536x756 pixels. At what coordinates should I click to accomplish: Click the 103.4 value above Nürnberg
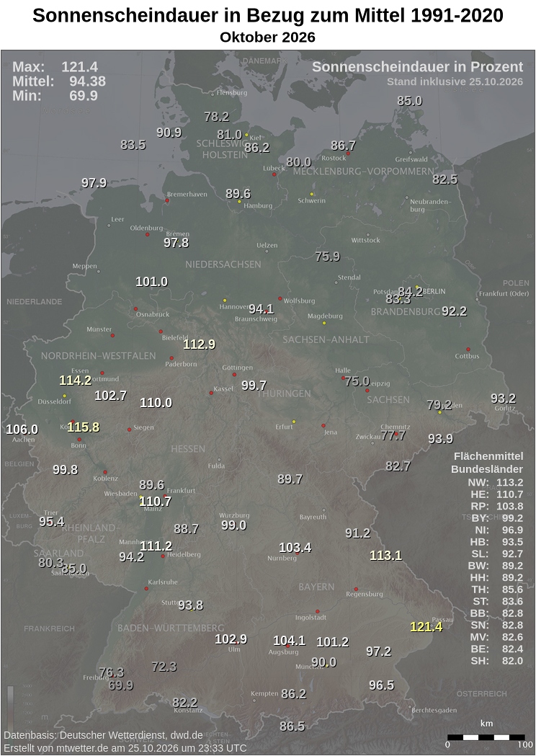(x=295, y=548)
